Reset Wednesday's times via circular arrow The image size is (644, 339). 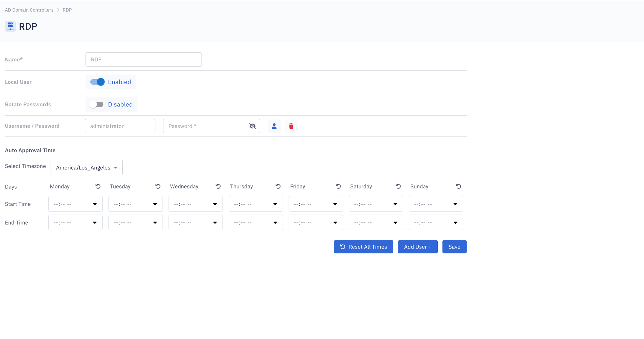(x=218, y=186)
